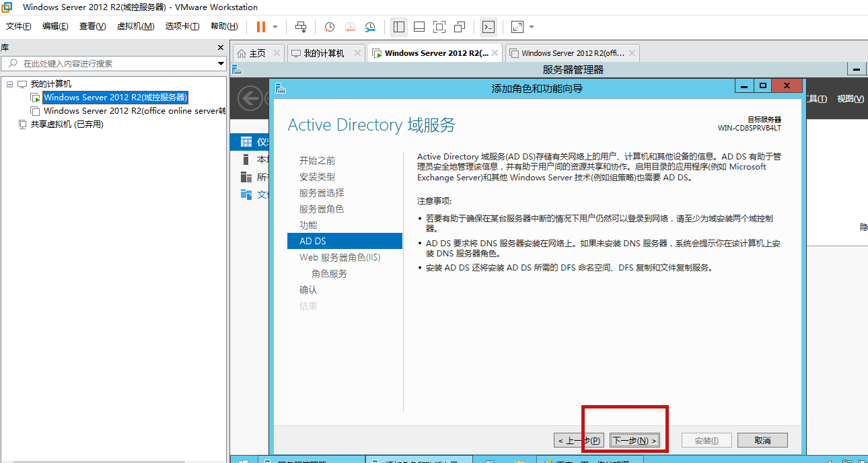Toggle the thumbnail bar view icon
Viewport: 868px width, 463px height.
coord(419,27)
